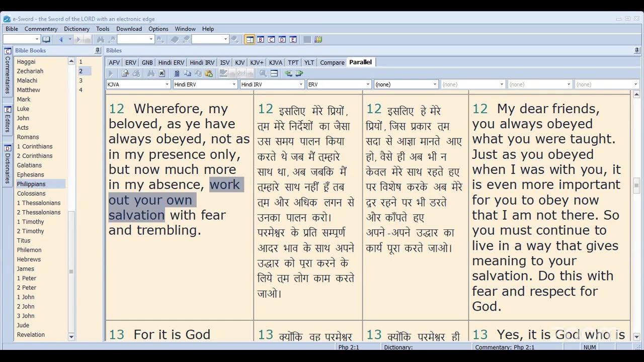Click the Bible text vertical scrollbar thumb

click(x=636, y=185)
